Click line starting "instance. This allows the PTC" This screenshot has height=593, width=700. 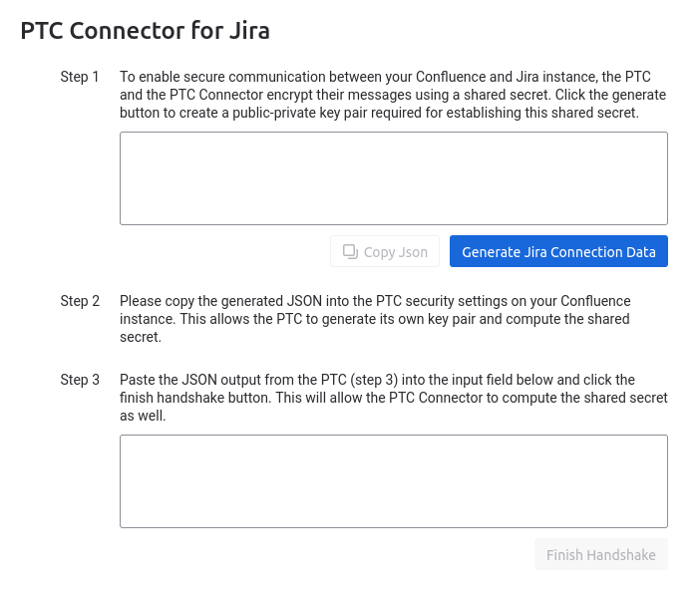pos(374,319)
